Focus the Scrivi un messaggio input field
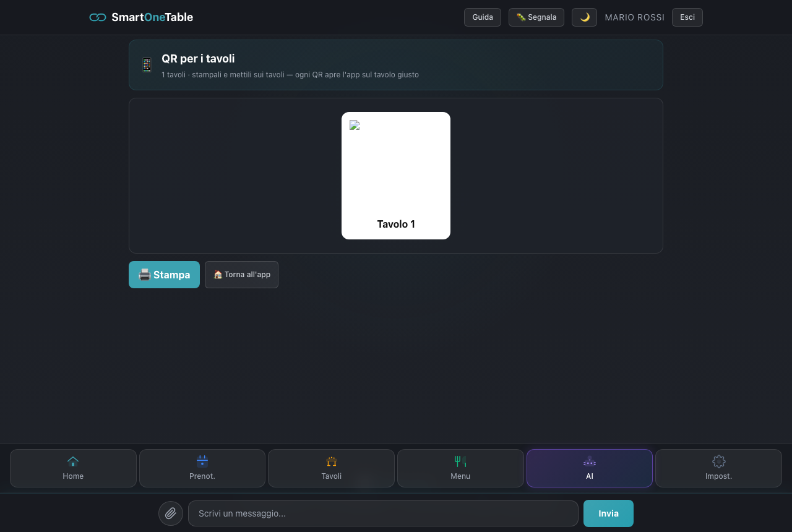The image size is (792, 532). click(383, 513)
